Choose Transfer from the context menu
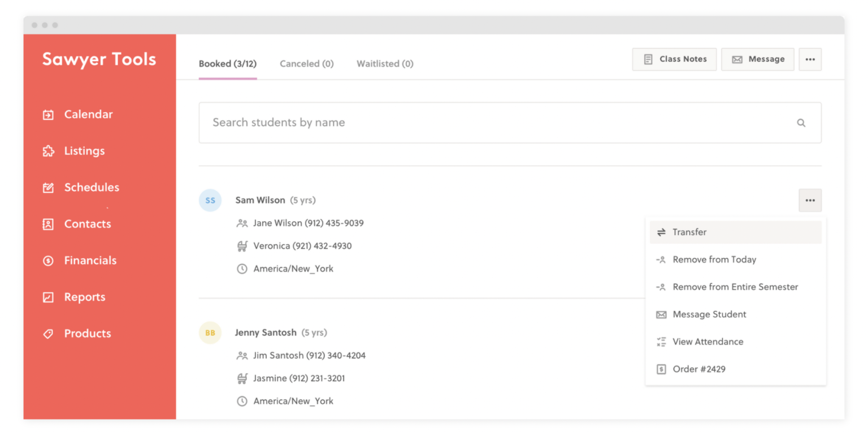 tap(689, 232)
